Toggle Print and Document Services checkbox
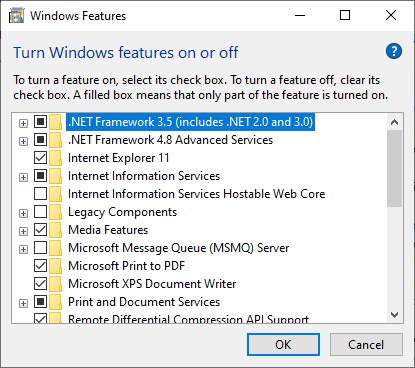The width and height of the screenshot is (415, 368). pyautogui.click(x=40, y=302)
